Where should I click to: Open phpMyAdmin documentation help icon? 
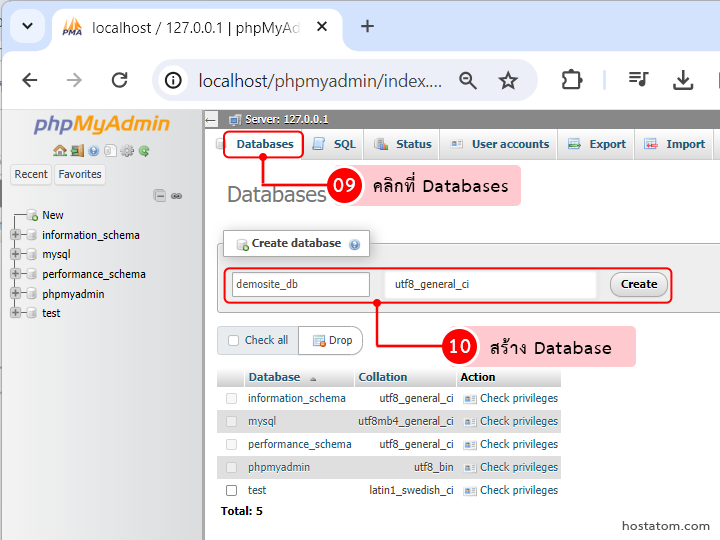pos(93,151)
